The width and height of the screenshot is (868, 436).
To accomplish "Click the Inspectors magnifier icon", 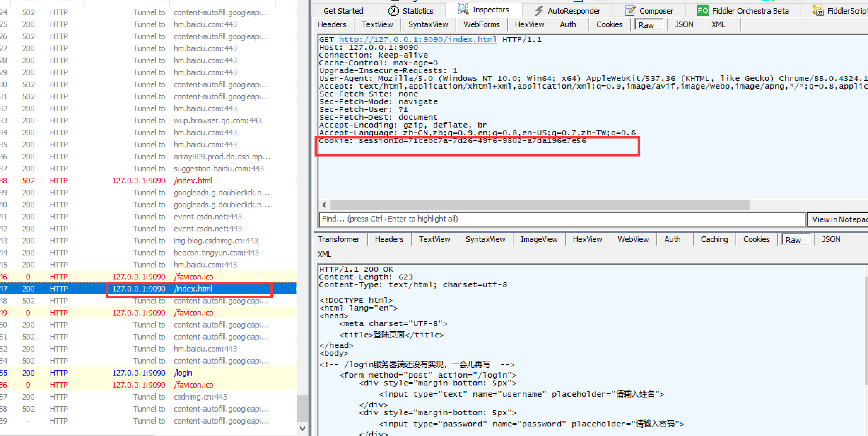I will point(463,9).
